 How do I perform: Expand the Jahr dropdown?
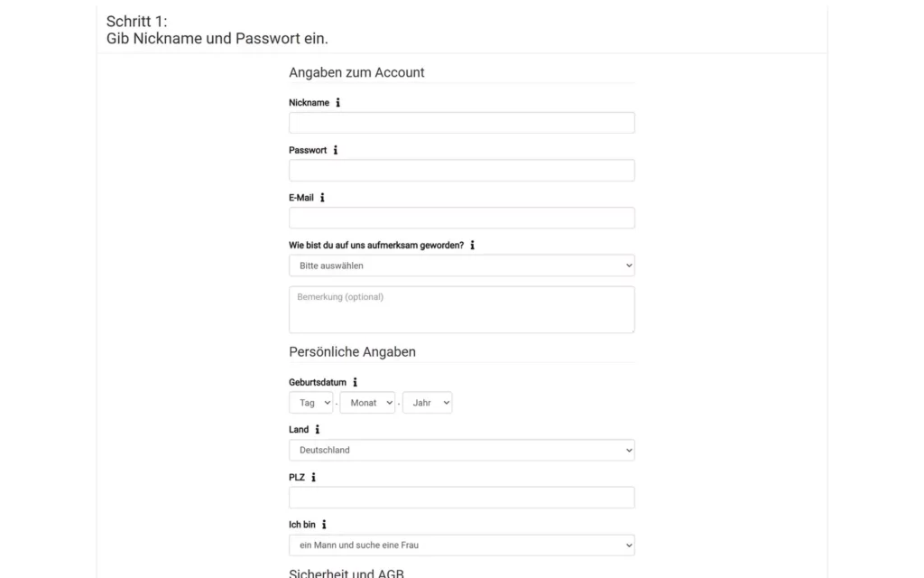click(427, 403)
